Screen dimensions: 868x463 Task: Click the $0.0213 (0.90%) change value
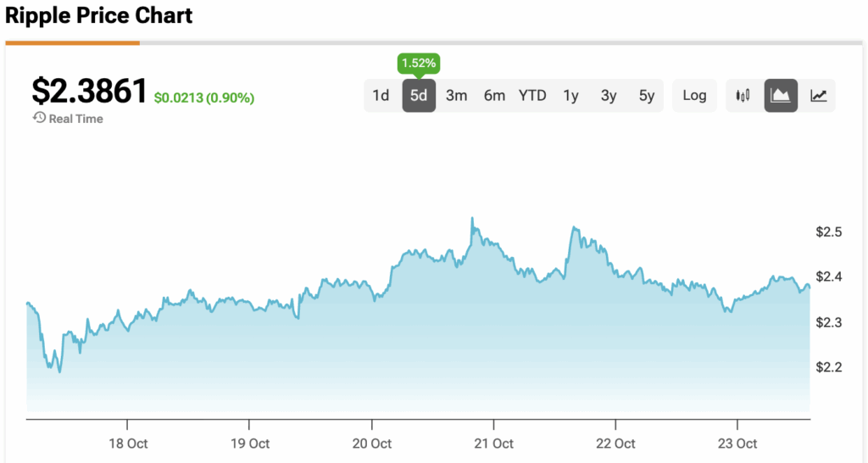204,98
